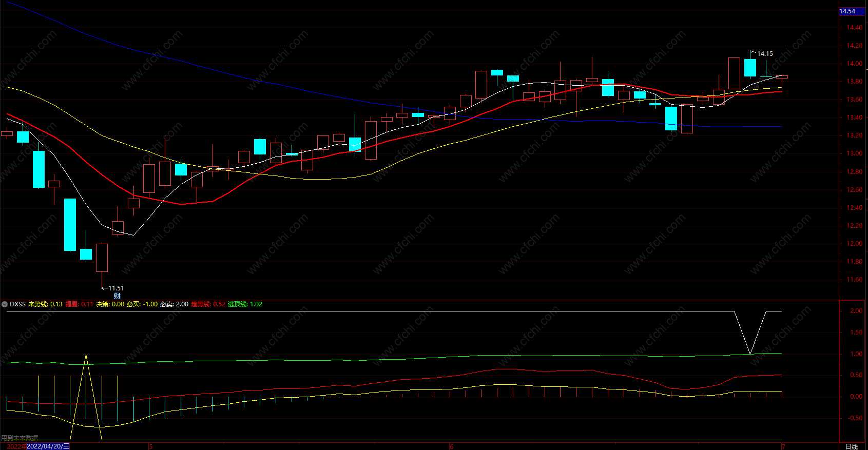Viewport: 868px width, 450px height.
Task: Click the 12.00 price axis label
Action: click(x=855, y=244)
